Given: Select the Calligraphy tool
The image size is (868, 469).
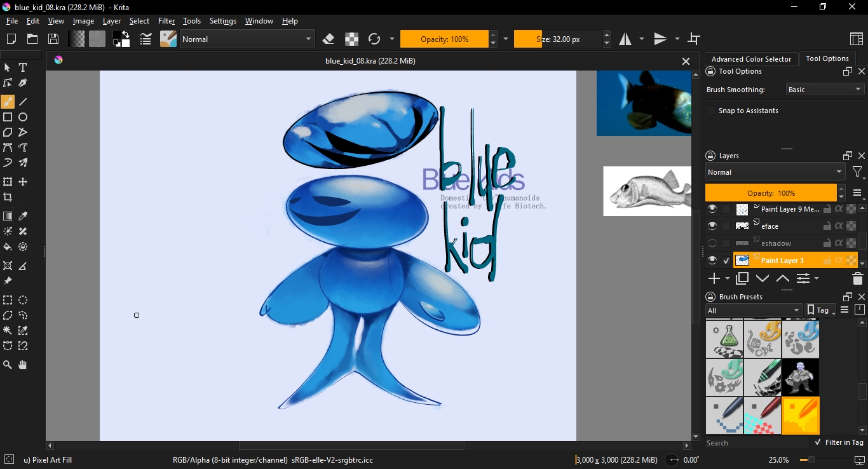Looking at the screenshot, I should [23, 83].
